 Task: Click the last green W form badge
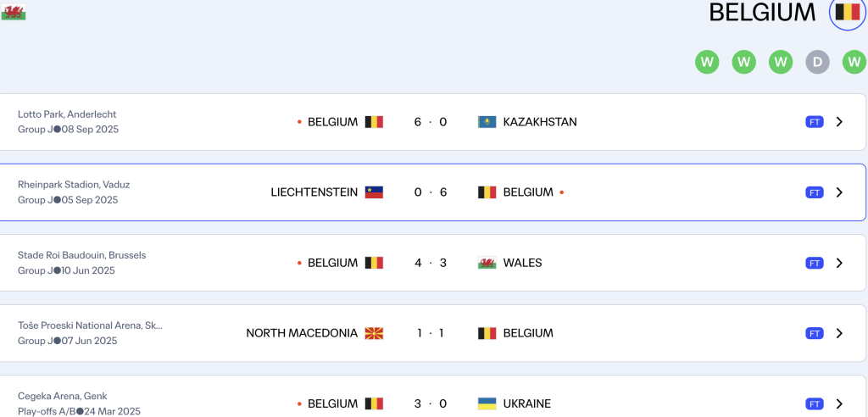tap(854, 62)
